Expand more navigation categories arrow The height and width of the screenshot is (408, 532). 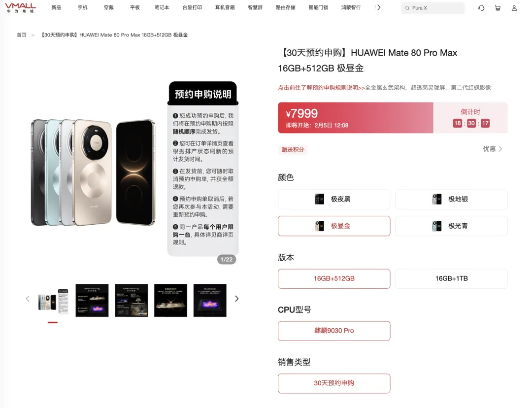coord(379,7)
